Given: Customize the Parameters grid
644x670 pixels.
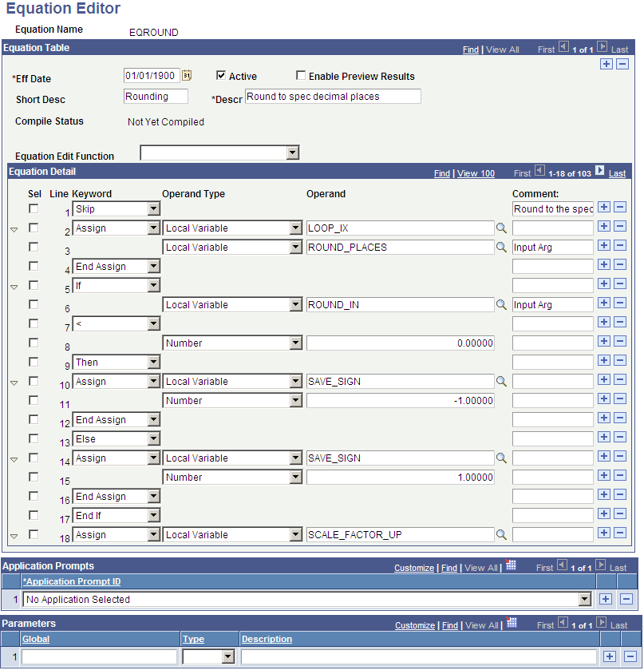Looking at the screenshot, I should [x=414, y=625].
